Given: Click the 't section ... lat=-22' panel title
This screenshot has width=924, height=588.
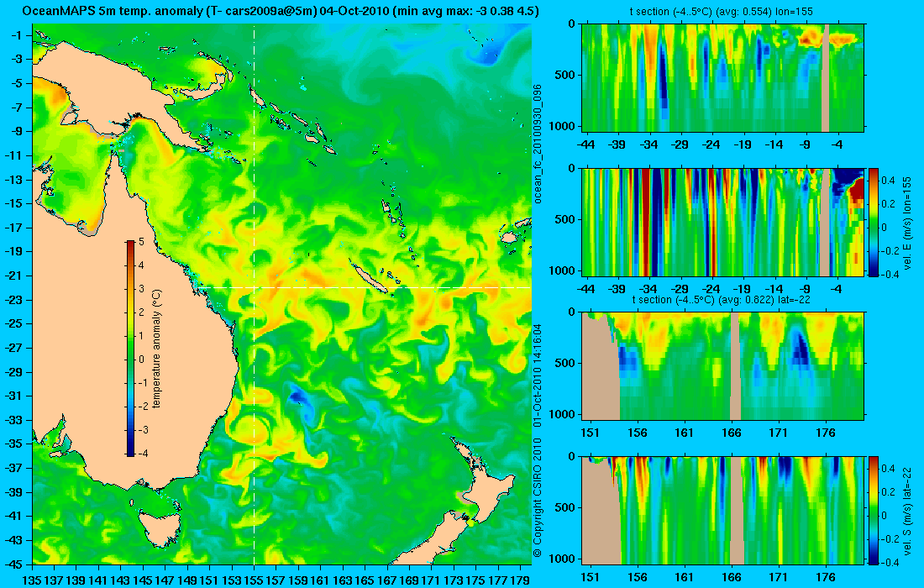Looking at the screenshot, I should (722, 299).
